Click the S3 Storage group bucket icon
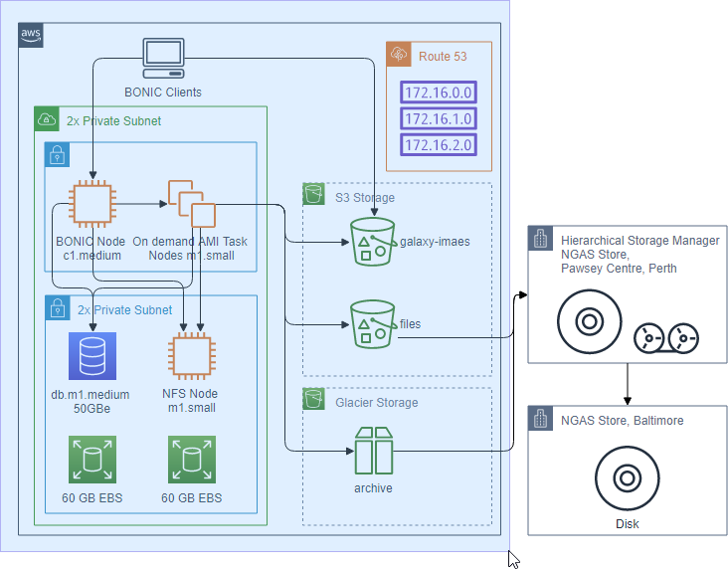The height and width of the screenshot is (569, 728). coord(314,194)
